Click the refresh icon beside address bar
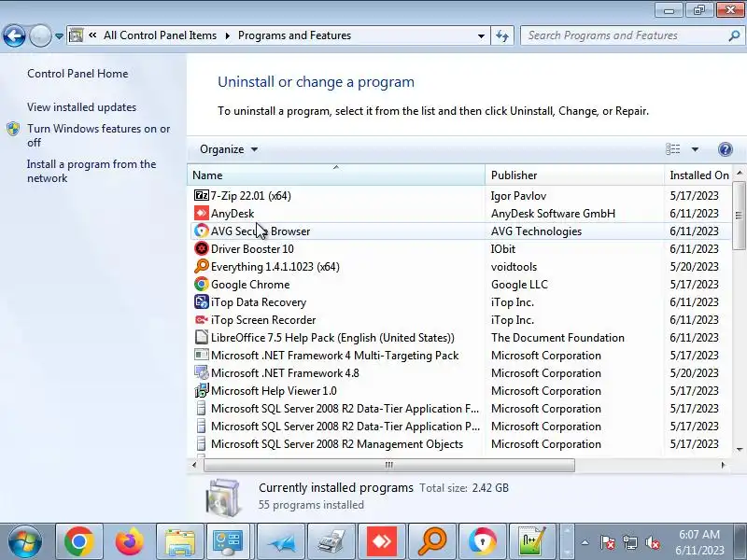747x560 pixels. coord(502,35)
